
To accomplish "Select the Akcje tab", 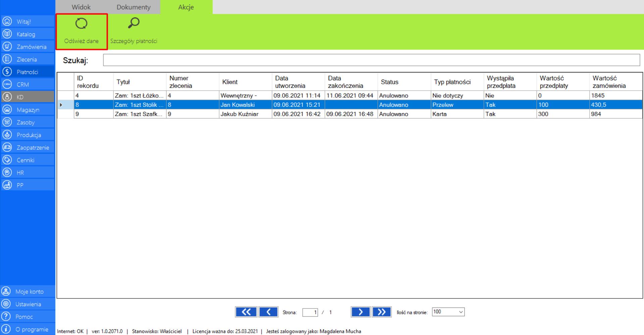I will point(186,7).
